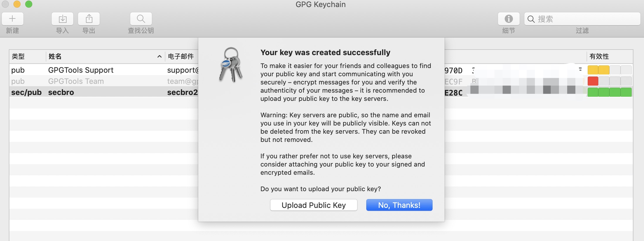Image resolution: width=644 pixels, height=241 pixels.
Task: Click the keychain keys icon in the dialog
Action: [231, 65]
